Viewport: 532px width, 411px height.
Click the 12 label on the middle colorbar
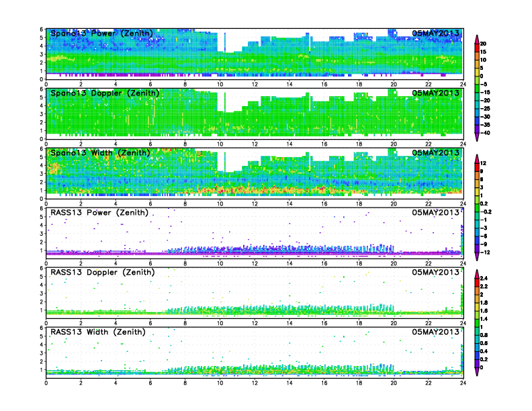click(x=483, y=163)
